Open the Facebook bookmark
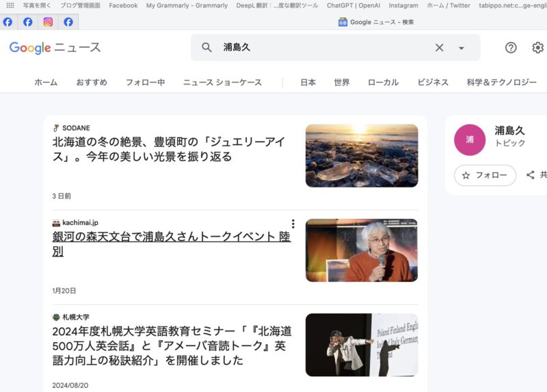Viewport: 547px width, 392px height. tap(123, 5)
